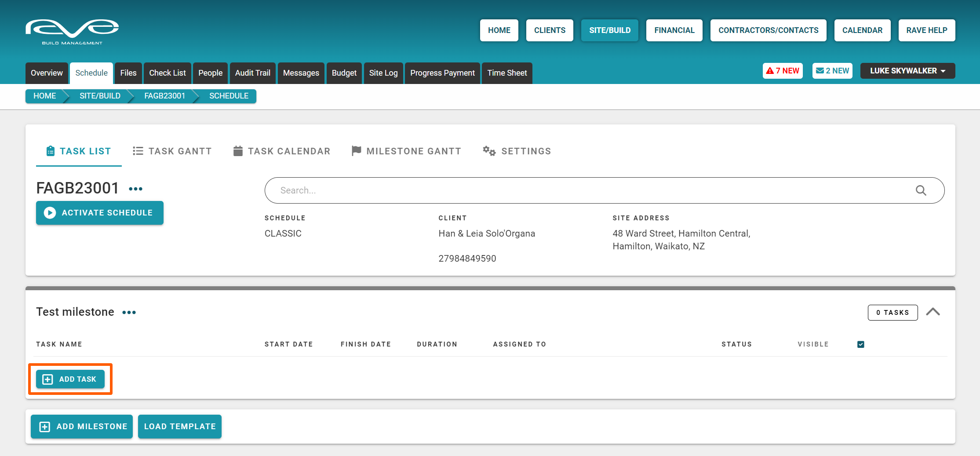Click the search magnifier icon
980x456 pixels.
point(921,190)
